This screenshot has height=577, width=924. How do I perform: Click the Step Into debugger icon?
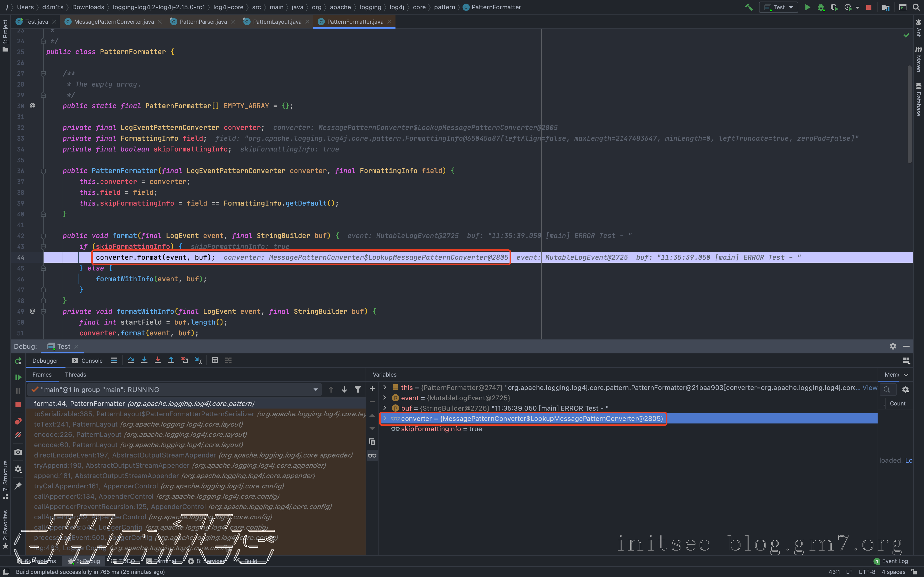tap(144, 360)
